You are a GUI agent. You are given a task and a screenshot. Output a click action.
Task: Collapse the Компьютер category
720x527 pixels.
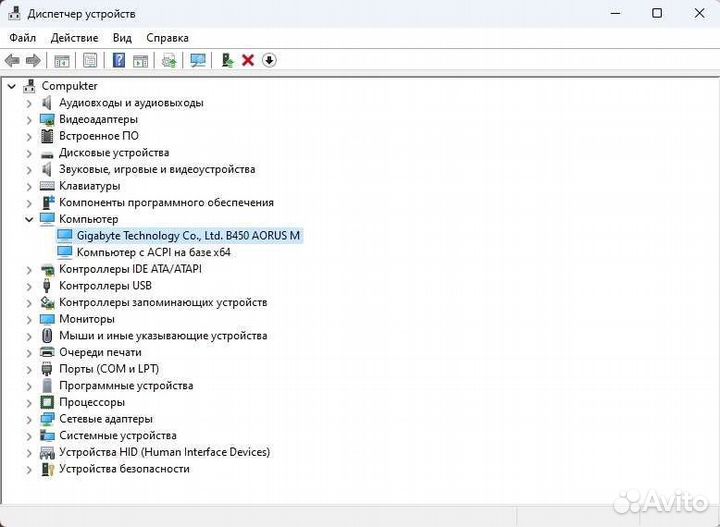click(x=29, y=219)
